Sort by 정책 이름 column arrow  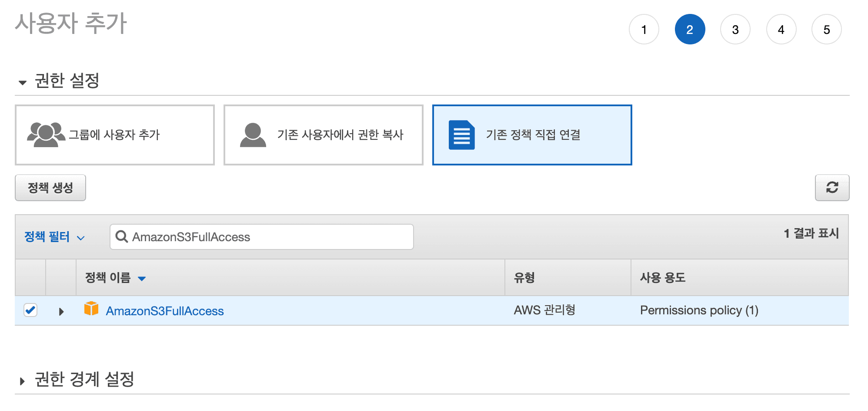tap(142, 279)
